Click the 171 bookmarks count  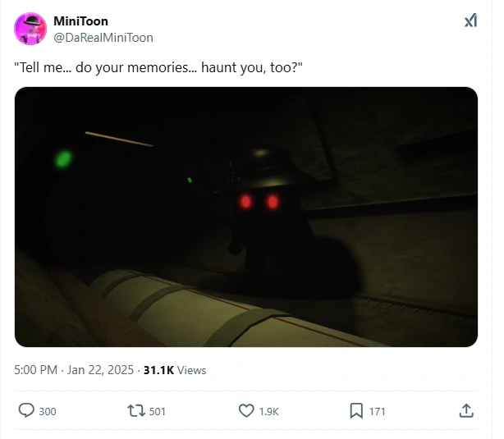[378, 411]
